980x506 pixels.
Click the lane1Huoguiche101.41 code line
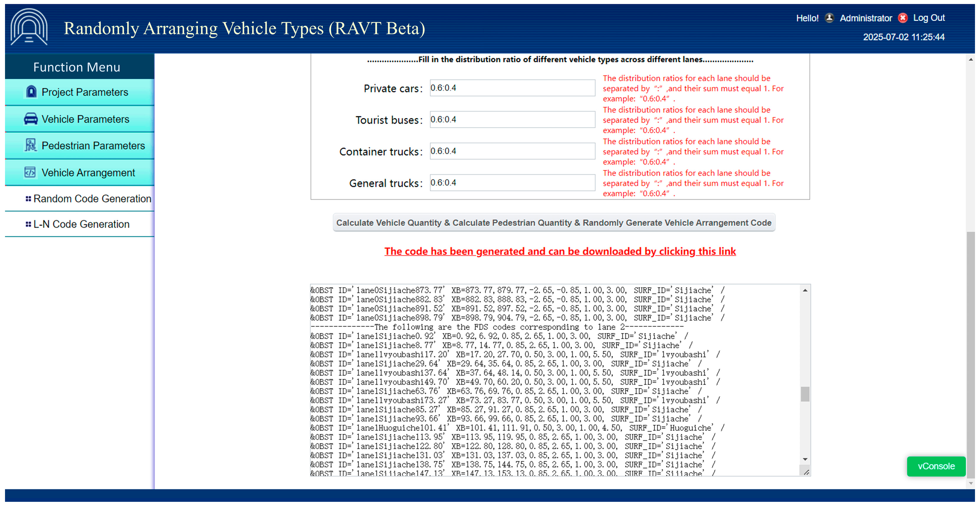518,428
